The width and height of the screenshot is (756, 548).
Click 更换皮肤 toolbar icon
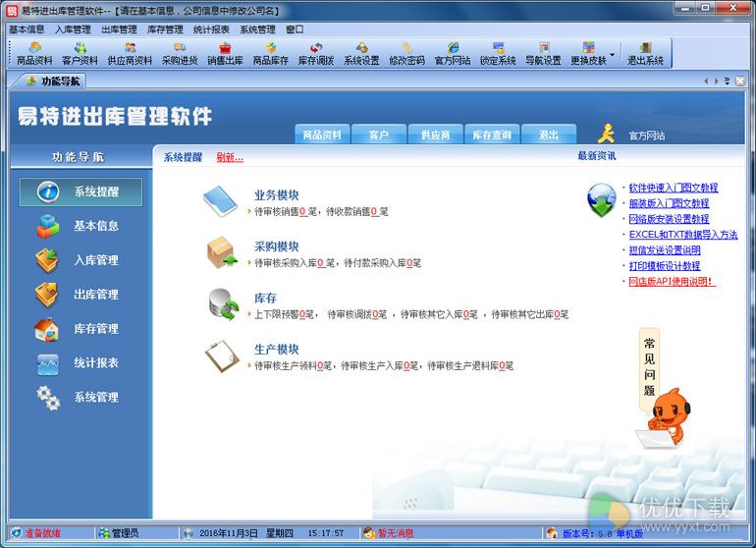pos(588,53)
